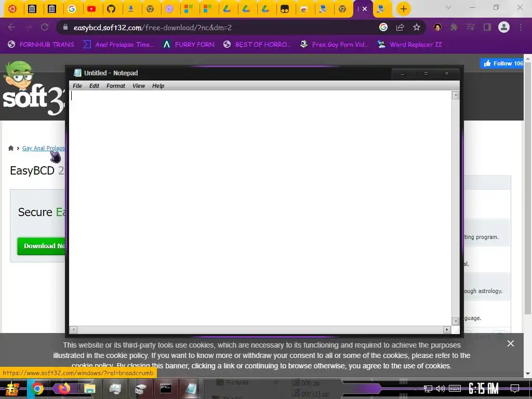Open the drive-tool taskbar icon
This screenshot has width=532, height=399.
[140, 389]
